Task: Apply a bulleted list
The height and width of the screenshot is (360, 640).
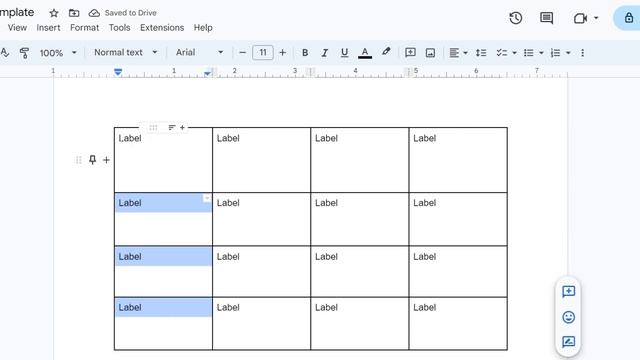Action: 529,53
